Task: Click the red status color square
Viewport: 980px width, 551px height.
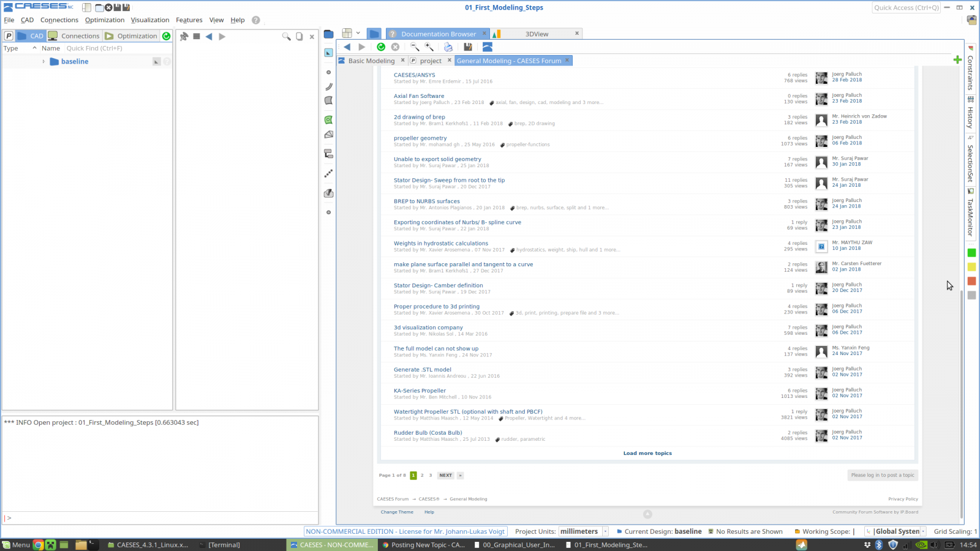Action: (x=971, y=281)
